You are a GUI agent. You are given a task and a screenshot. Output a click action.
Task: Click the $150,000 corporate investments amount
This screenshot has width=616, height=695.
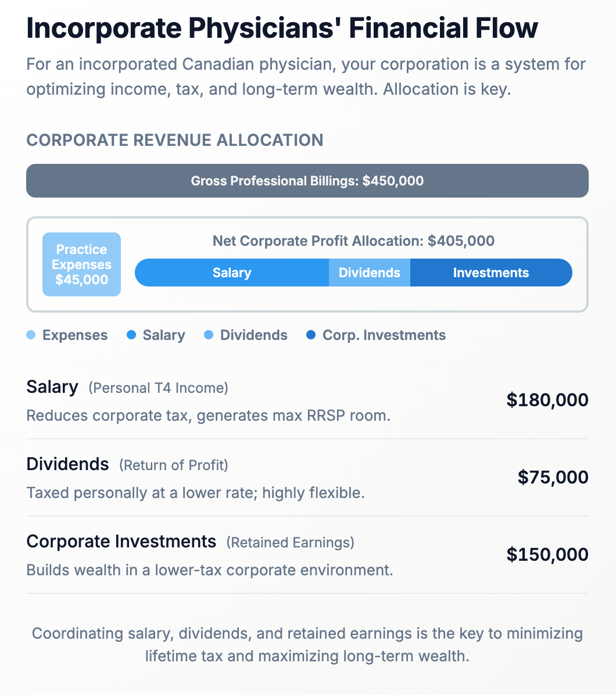[x=547, y=554]
